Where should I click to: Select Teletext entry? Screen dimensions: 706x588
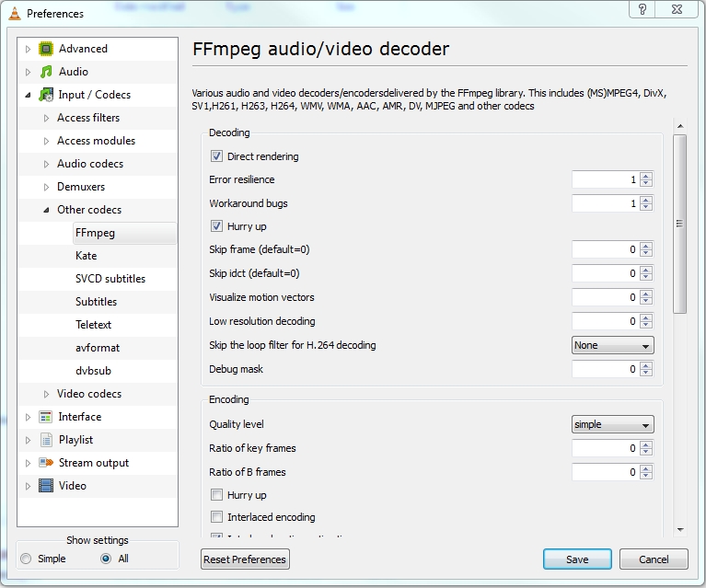pos(93,325)
